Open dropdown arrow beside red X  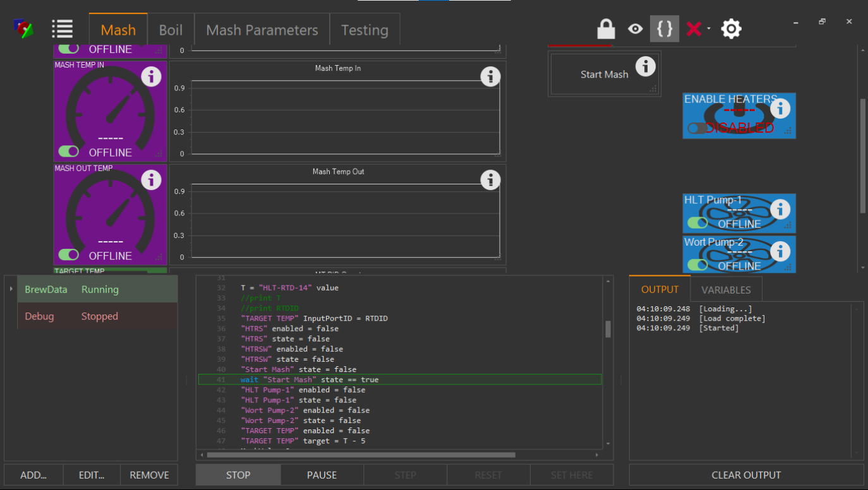pyautogui.click(x=709, y=28)
